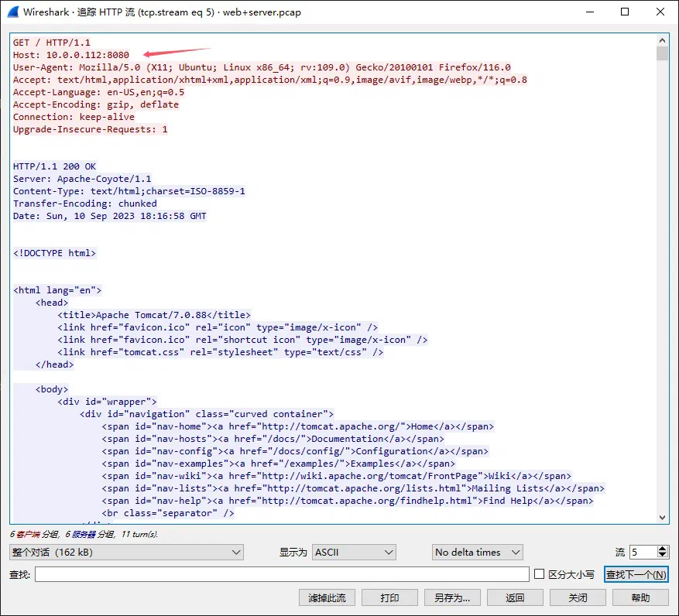Click the Apache Tomcat/7.0.88 title line

click(154, 315)
